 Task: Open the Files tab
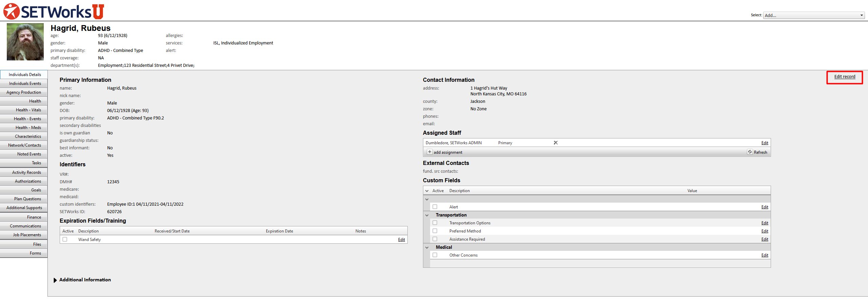24,244
